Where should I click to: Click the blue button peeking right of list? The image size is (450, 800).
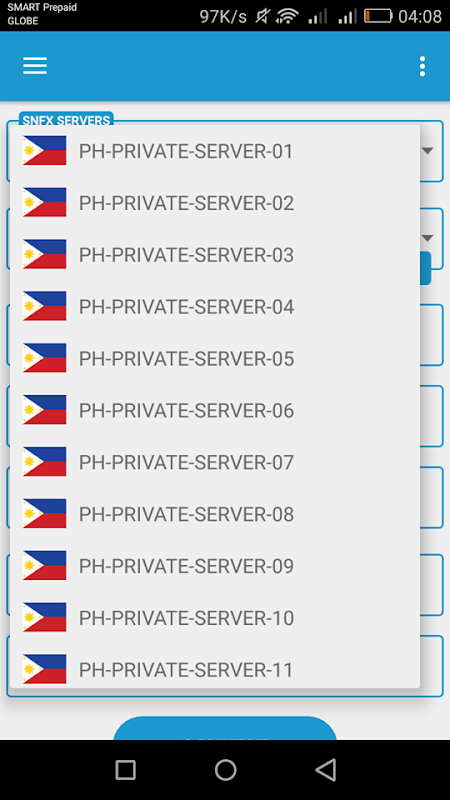coord(426,268)
